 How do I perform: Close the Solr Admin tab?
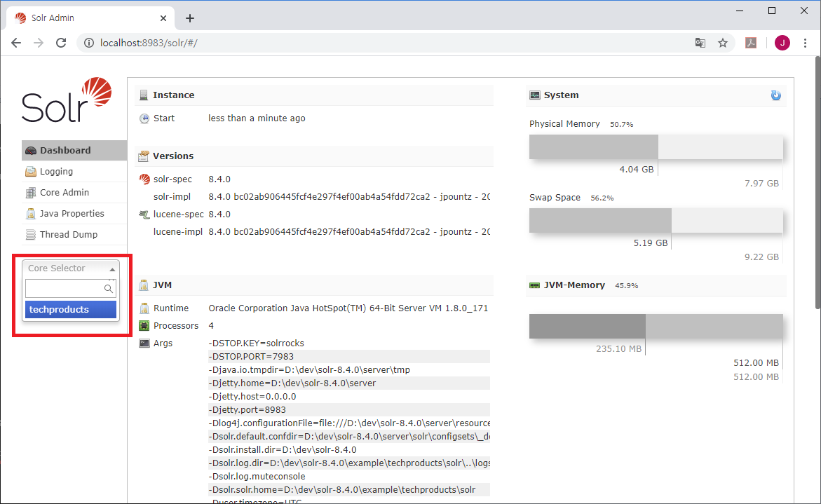pos(163,18)
